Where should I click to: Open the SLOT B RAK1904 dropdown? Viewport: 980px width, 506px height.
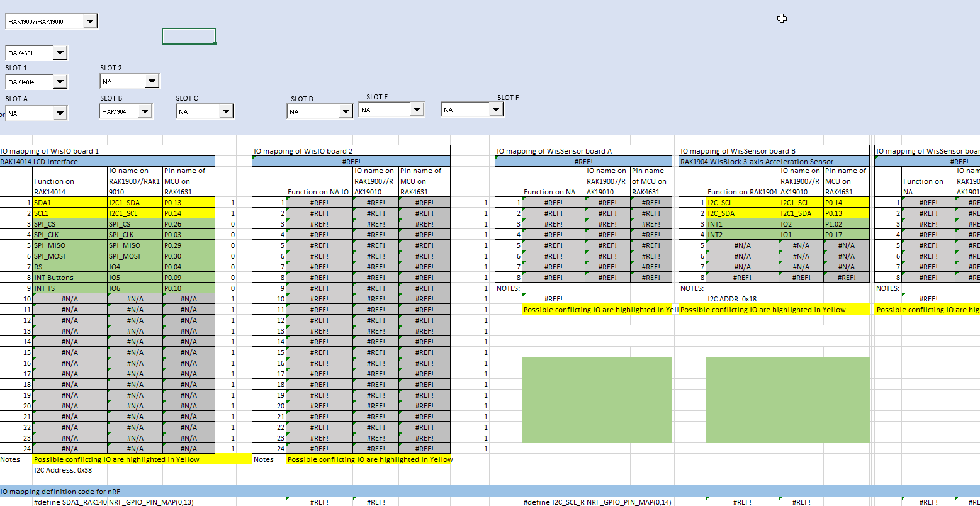click(x=144, y=111)
